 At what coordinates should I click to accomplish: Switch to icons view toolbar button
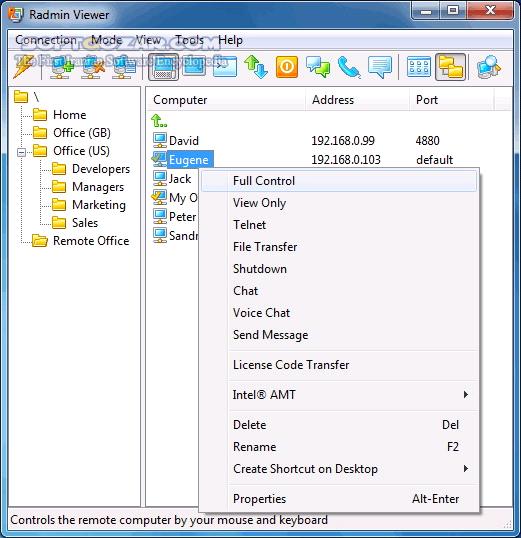click(419, 67)
